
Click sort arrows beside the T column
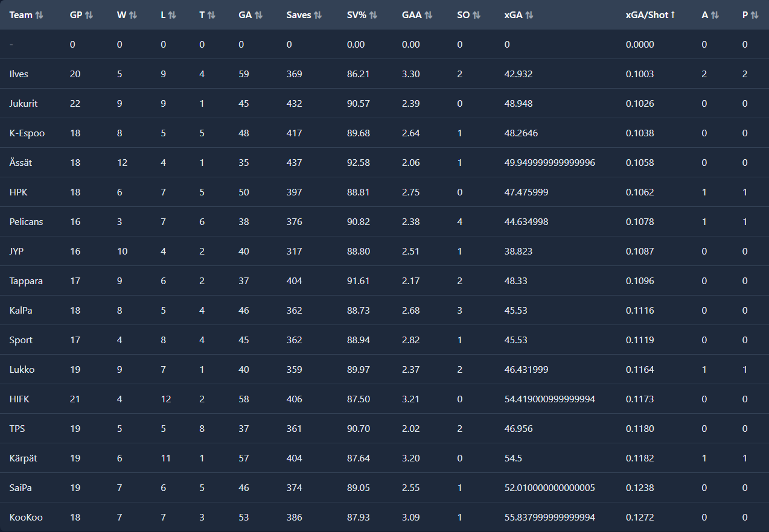pyautogui.click(x=211, y=15)
